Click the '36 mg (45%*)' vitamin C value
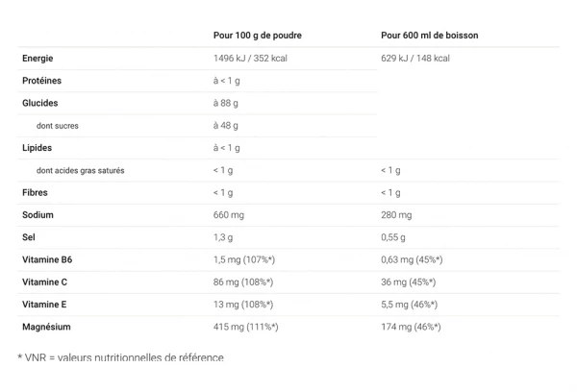This screenshot has width=577, height=392. point(408,282)
